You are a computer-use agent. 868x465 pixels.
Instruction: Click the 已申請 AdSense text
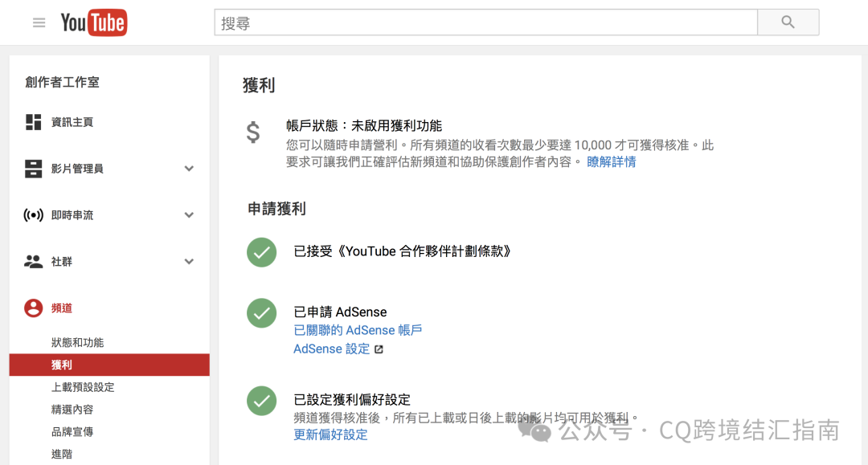click(340, 312)
